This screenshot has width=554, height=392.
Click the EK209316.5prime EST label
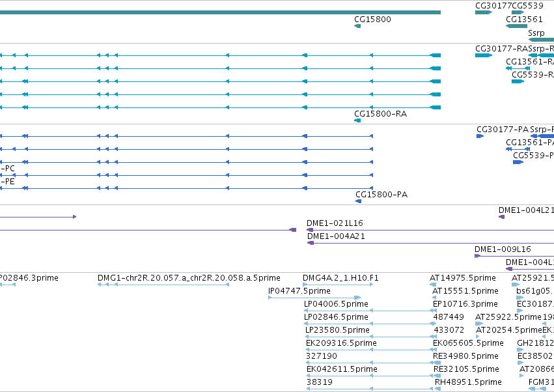[341, 343]
